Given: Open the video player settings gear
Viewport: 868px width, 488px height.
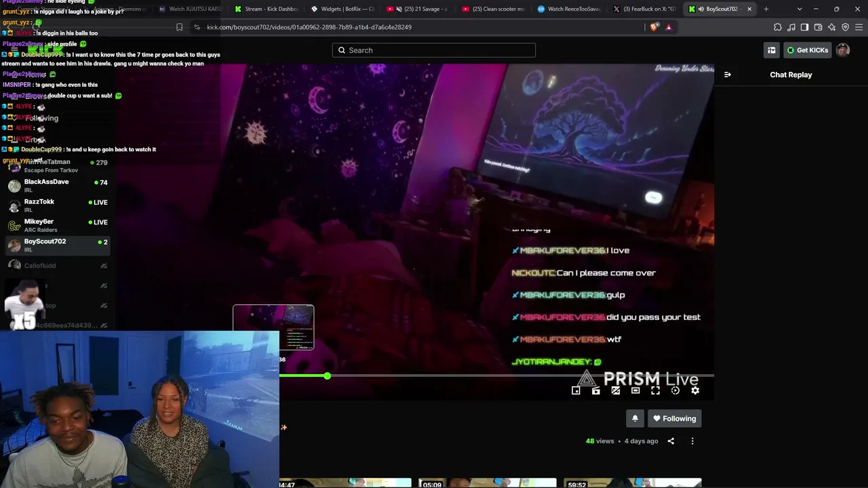Looking at the screenshot, I should (x=695, y=390).
